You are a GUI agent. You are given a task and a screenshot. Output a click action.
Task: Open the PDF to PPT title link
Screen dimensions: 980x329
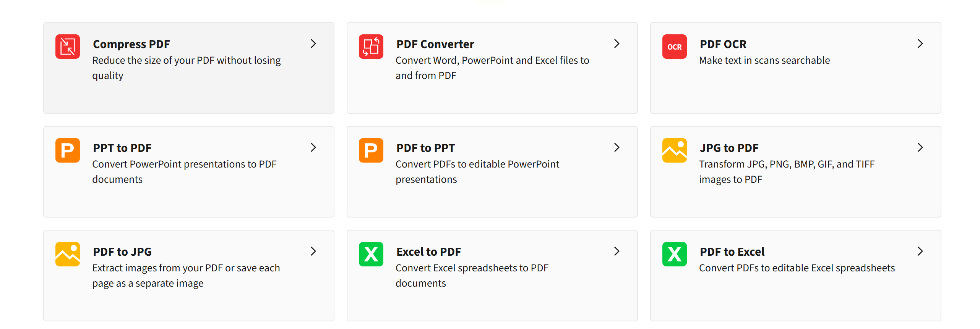425,148
